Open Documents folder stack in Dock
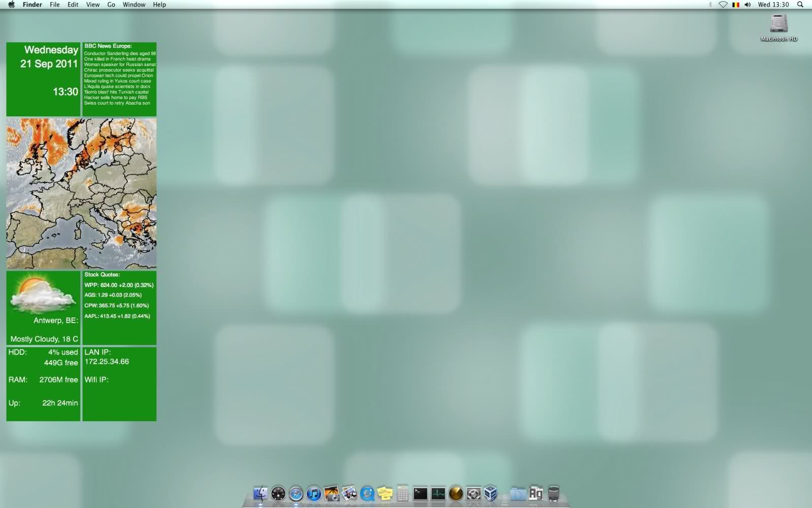812x508 pixels. [x=518, y=493]
